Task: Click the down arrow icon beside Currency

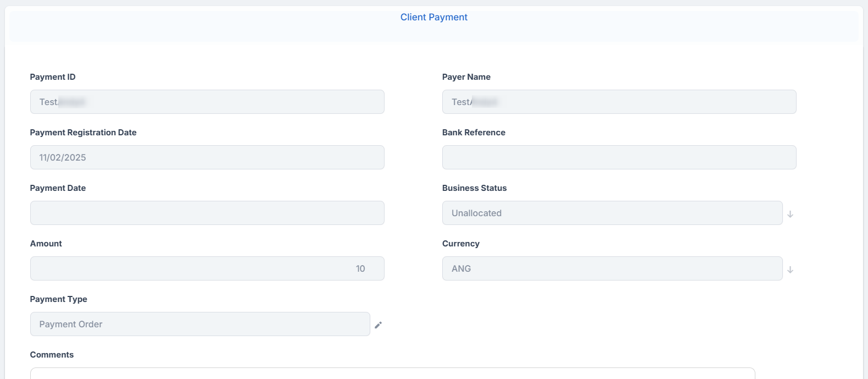Action: (x=790, y=270)
